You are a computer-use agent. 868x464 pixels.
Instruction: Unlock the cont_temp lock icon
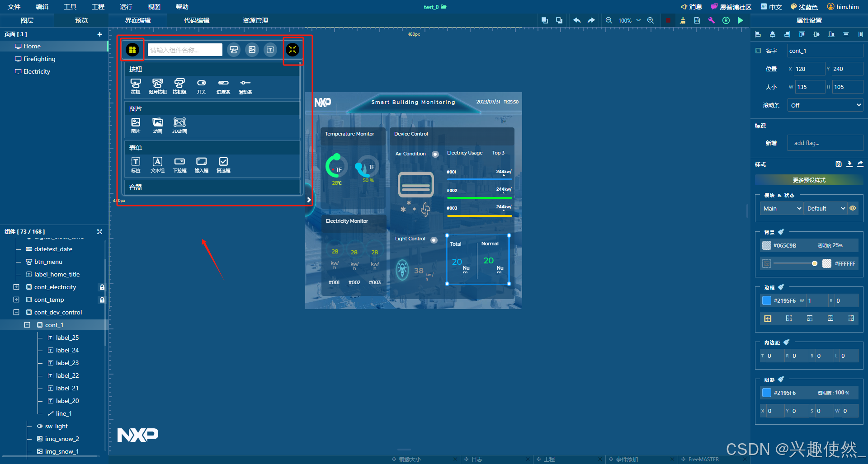102,300
